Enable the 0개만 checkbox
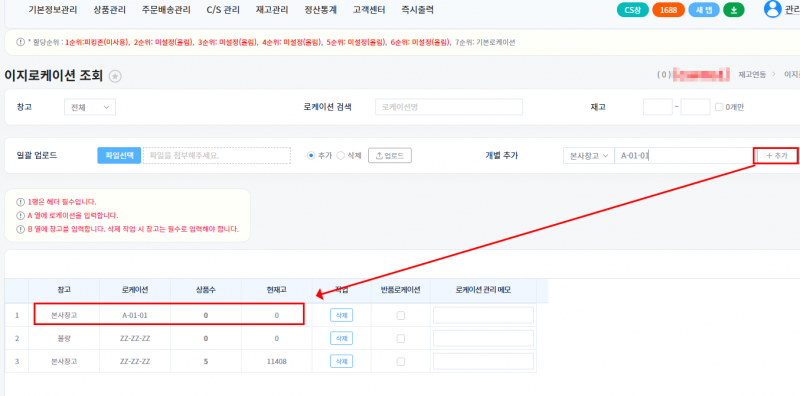The height and width of the screenshot is (396, 800). pyautogui.click(x=719, y=107)
